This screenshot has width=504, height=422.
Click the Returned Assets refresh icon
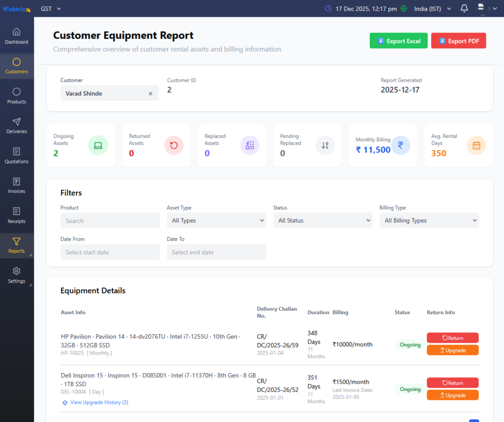point(174,145)
